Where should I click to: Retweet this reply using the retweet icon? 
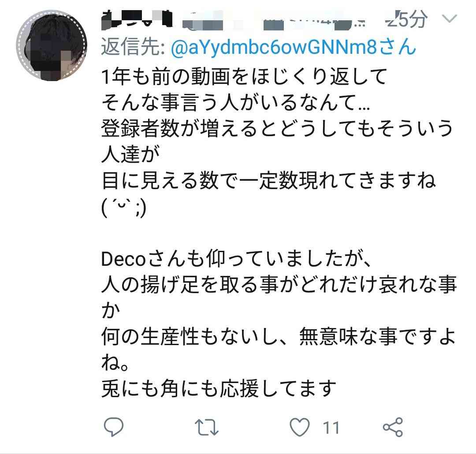pos(206,427)
